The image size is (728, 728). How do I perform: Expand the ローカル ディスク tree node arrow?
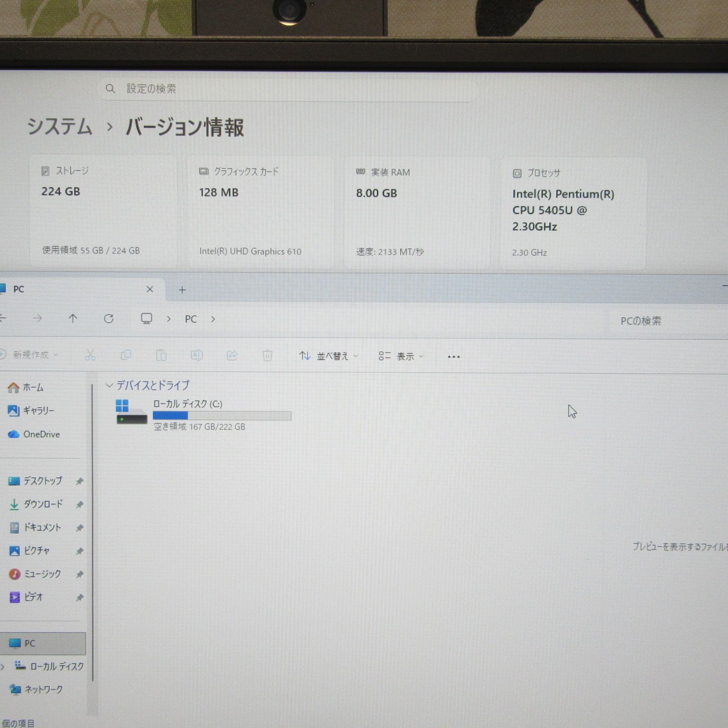tap(3, 666)
